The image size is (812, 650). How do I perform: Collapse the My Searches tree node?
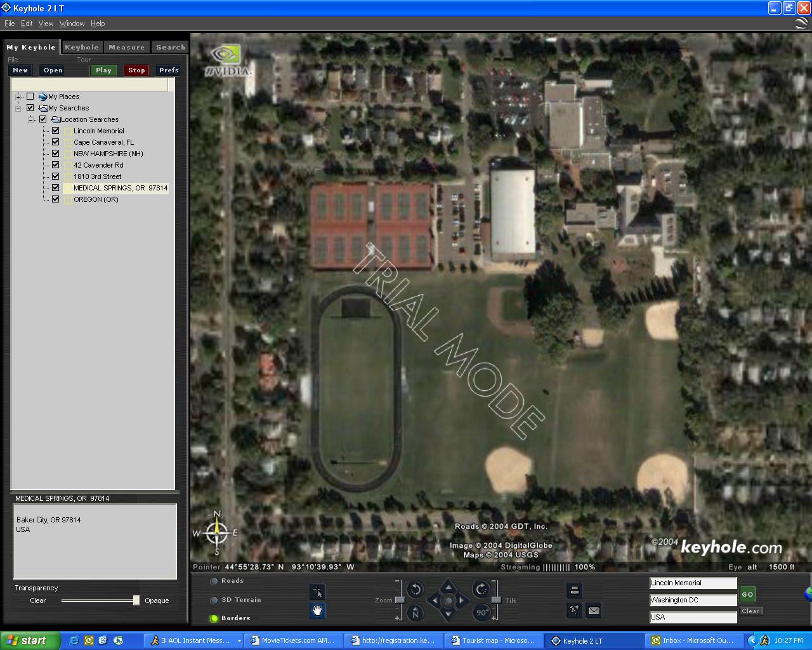coord(18,108)
